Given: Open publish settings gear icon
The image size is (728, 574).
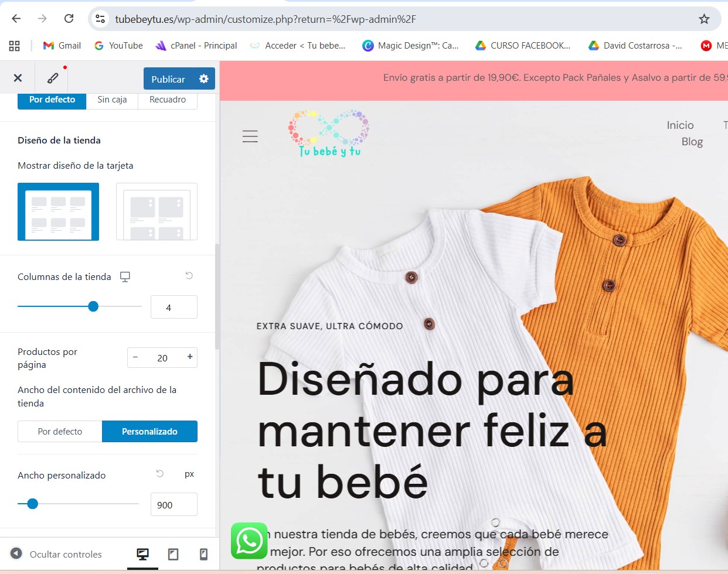Looking at the screenshot, I should (204, 78).
